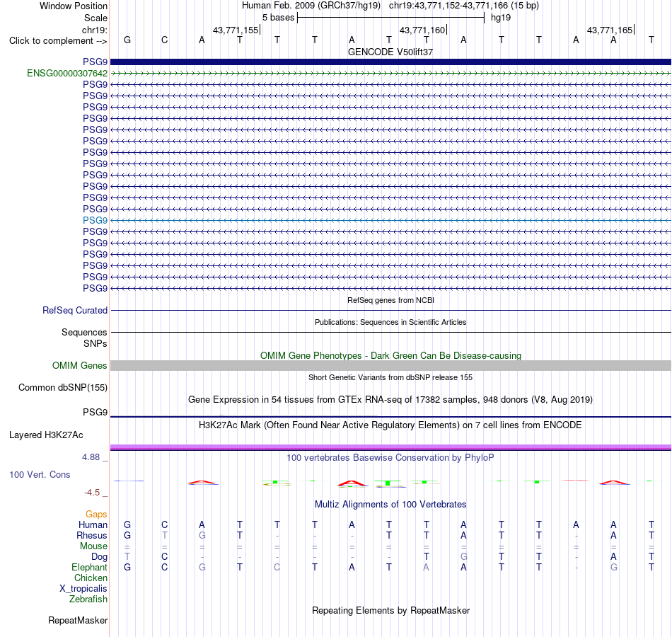Select the Mouse alignment row label
Image resolution: width=672 pixels, height=637 pixels.
pos(93,546)
